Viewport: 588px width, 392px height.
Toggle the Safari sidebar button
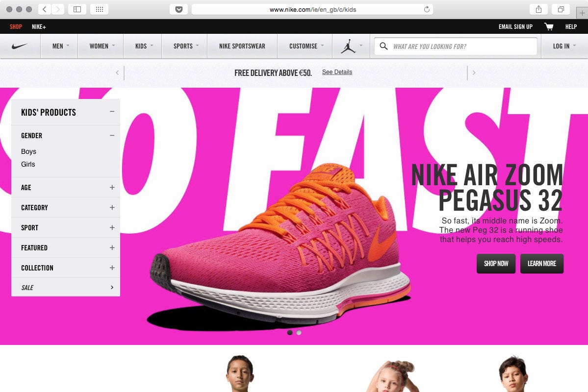[77, 9]
